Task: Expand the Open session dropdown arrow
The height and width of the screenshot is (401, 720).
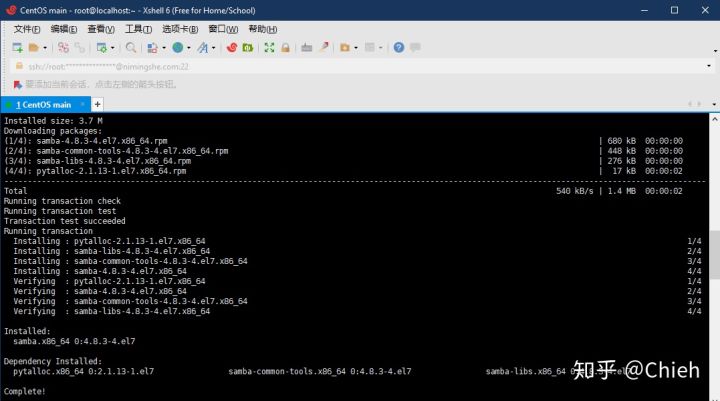Action: click(x=45, y=48)
